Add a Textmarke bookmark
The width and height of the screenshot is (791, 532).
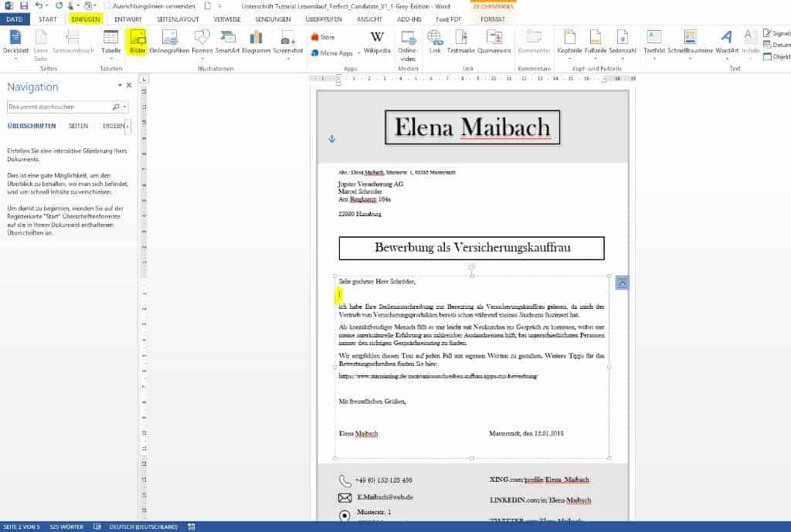pyautogui.click(x=461, y=42)
